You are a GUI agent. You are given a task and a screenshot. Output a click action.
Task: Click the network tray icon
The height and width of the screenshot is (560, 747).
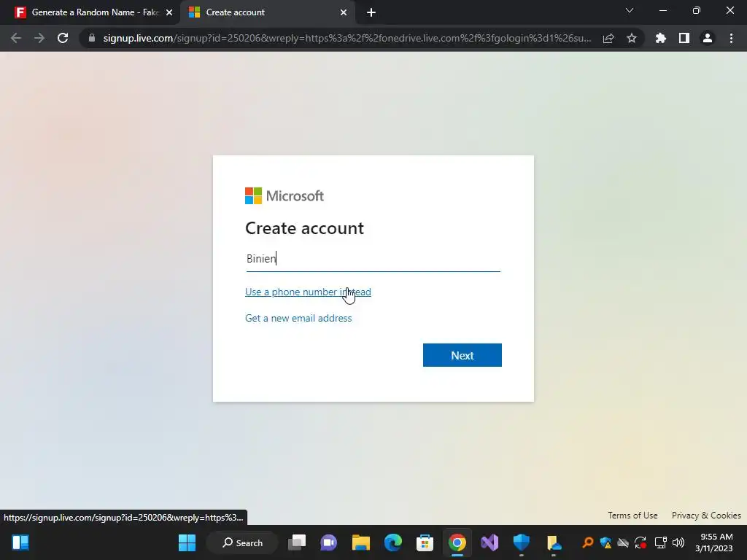(660, 542)
